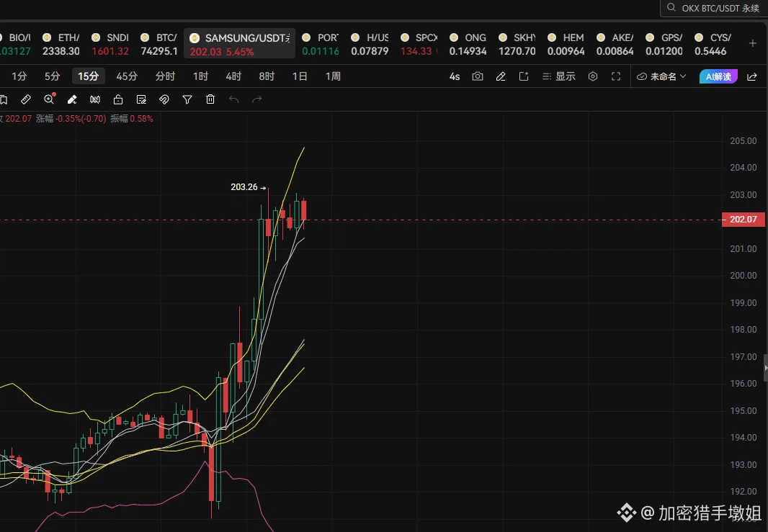Pick the highlighter pen drawing tool
Screen dimensions: 768x532
pos(72,100)
